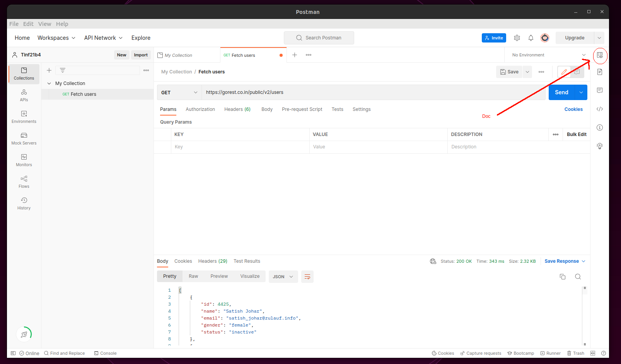The width and height of the screenshot is (621, 364).
Task: Open the Pre-request Script tab
Action: coord(302,109)
